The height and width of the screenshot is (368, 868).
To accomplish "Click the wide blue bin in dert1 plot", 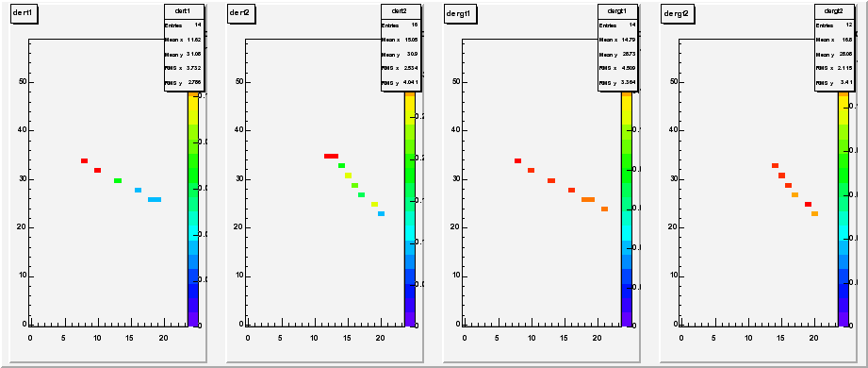I will coord(155,199).
